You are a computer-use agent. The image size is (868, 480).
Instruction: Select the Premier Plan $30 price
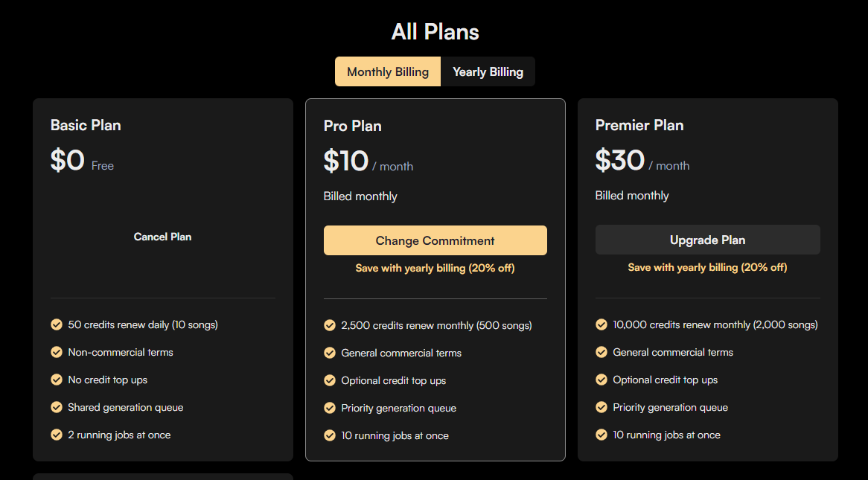pyautogui.click(x=620, y=160)
